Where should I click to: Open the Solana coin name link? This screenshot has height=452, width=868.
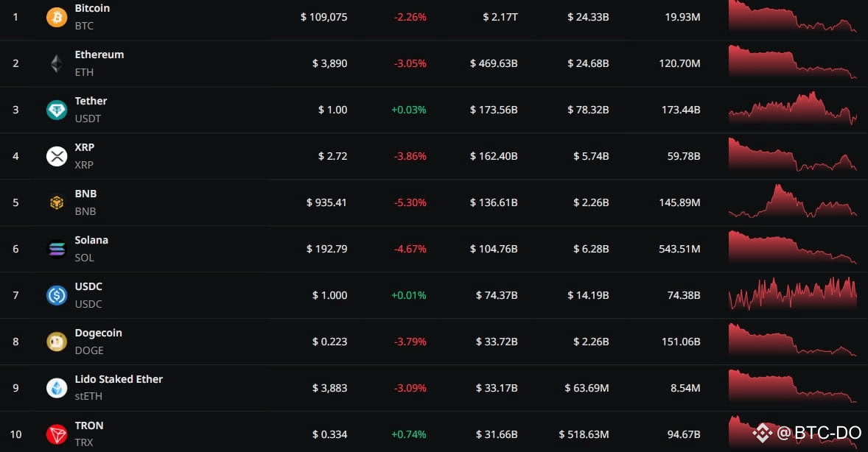(91, 240)
